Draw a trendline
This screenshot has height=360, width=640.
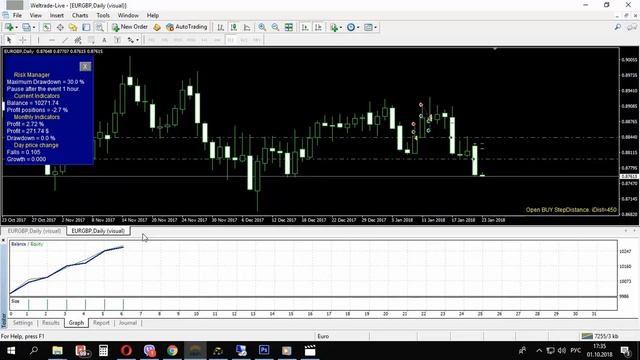[65, 40]
